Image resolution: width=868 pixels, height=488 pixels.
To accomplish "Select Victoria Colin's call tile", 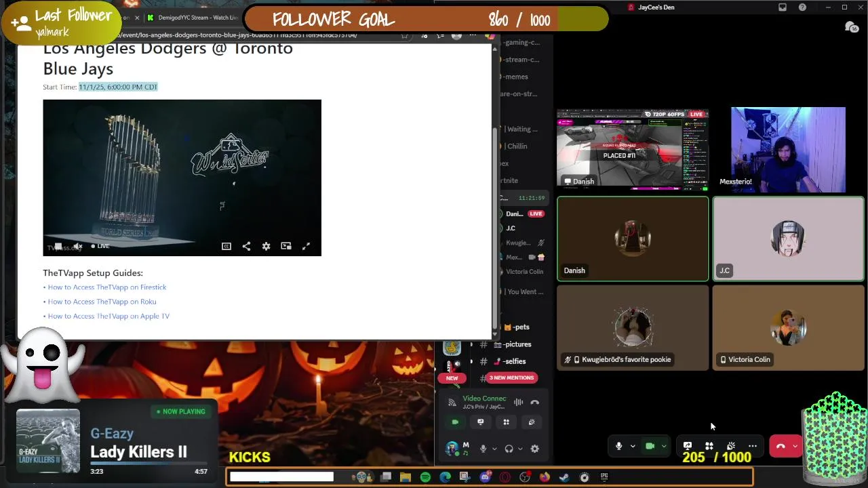I will pos(789,327).
